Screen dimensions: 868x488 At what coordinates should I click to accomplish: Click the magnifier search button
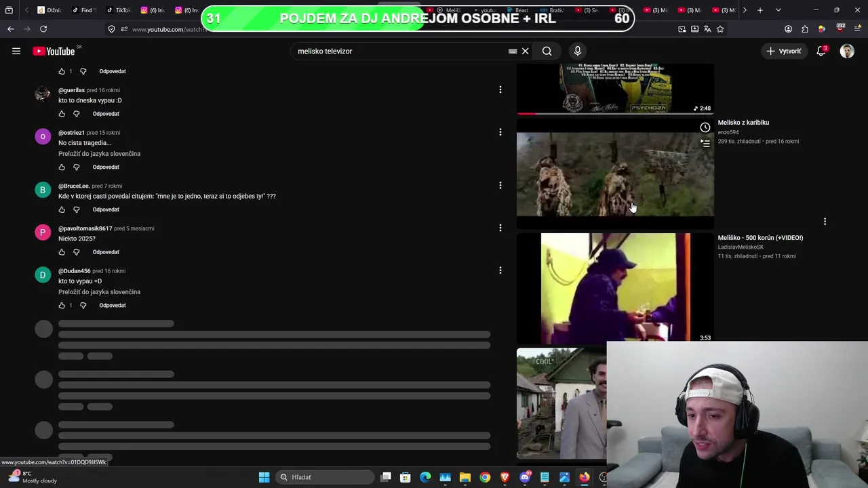point(547,51)
